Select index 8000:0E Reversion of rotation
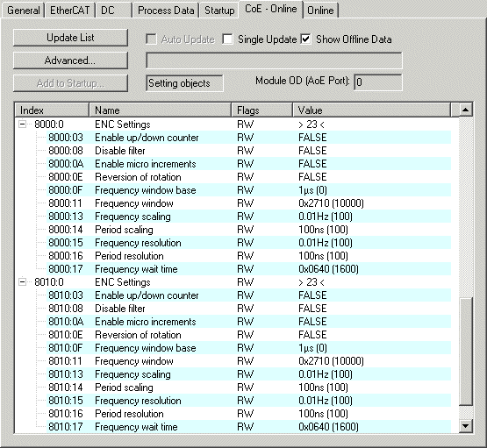 pos(233,177)
